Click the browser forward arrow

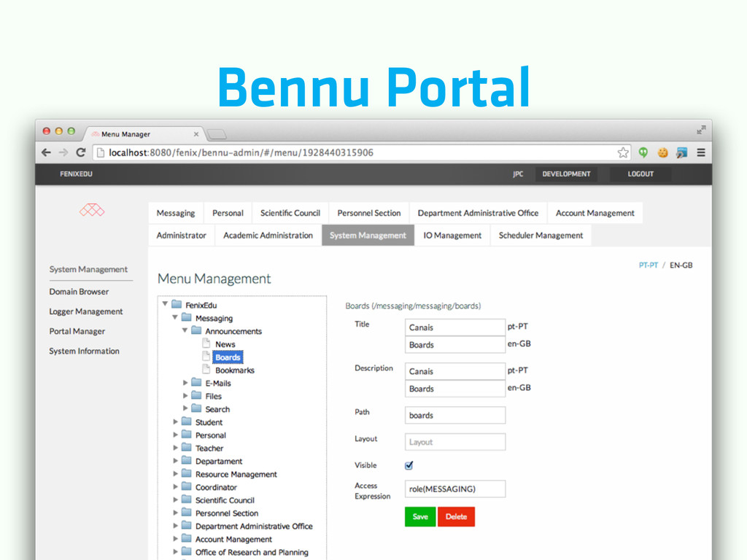[63, 152]
